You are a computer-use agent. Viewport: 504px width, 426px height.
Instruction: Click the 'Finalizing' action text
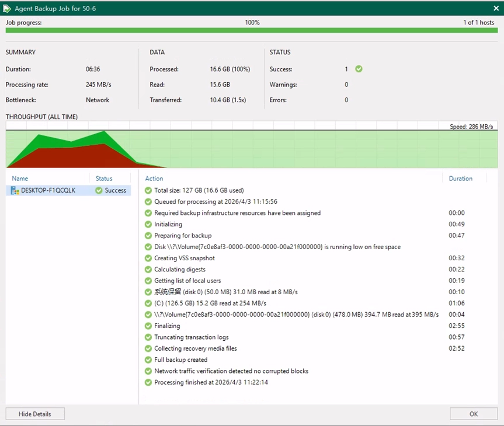[167, 326]
